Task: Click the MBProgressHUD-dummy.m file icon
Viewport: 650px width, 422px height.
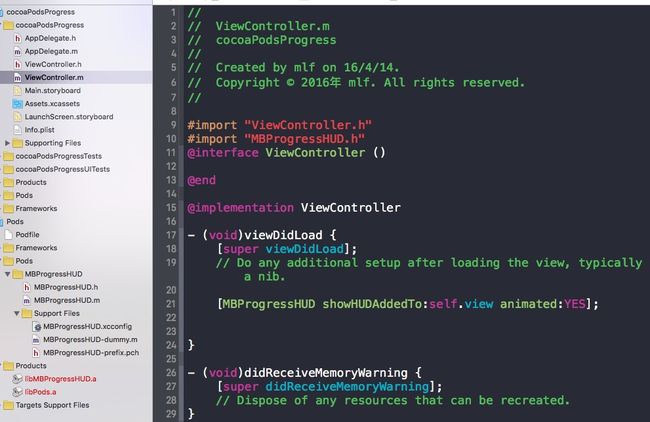Action: pyautogui.click(x=36, y=340)
